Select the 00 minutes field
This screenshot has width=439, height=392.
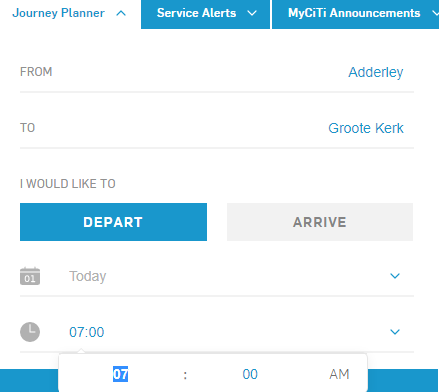coord(250,374)
